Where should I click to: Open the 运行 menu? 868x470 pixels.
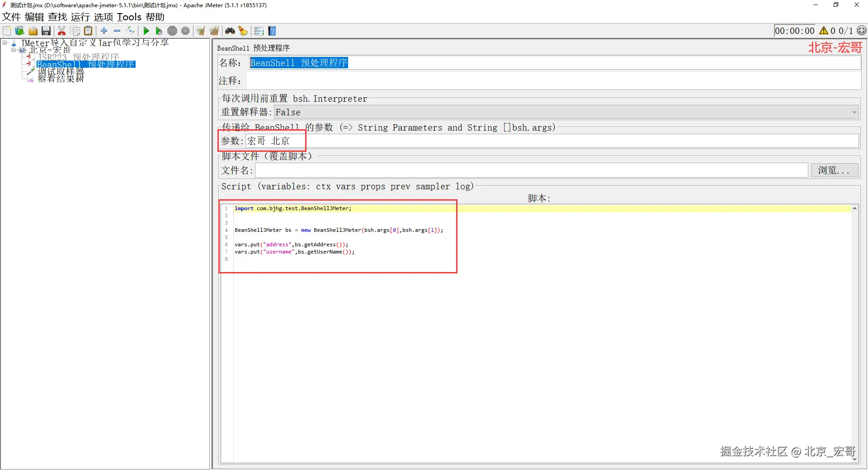pyautogui.click(x=80, y=17)
